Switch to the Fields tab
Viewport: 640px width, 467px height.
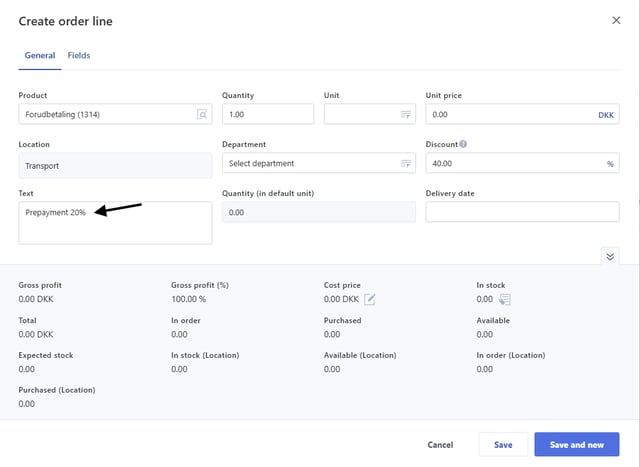click(x=79, y=55)
